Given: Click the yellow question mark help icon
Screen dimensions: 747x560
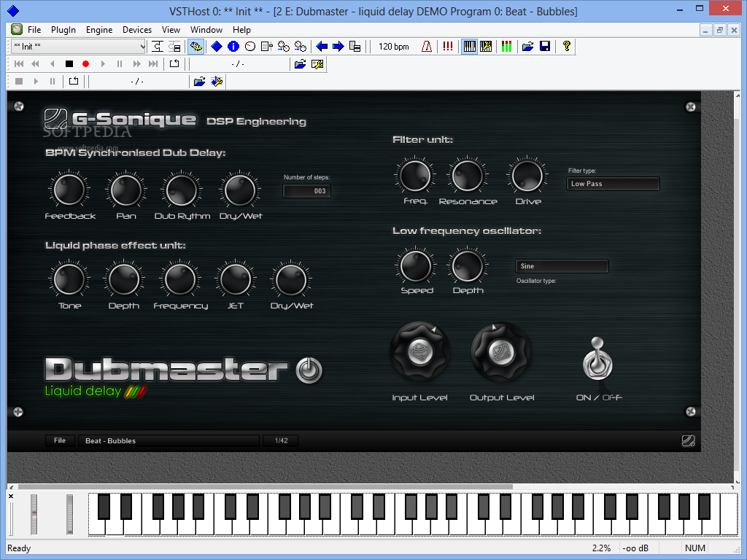Looking at the screenshot, I should [566, 46].
